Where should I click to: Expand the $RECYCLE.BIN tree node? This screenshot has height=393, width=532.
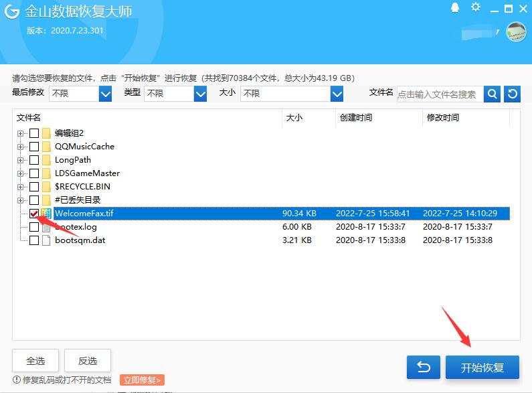[x=20, y=187]
